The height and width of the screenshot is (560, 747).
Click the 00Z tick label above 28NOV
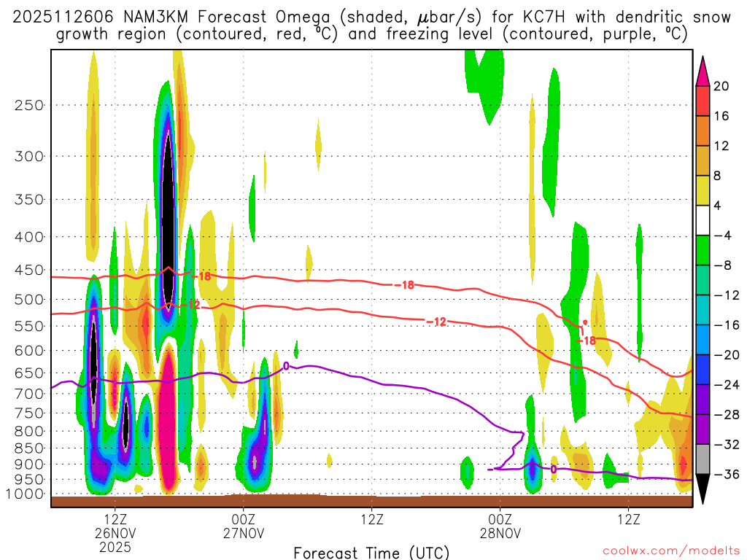(500, 519)
